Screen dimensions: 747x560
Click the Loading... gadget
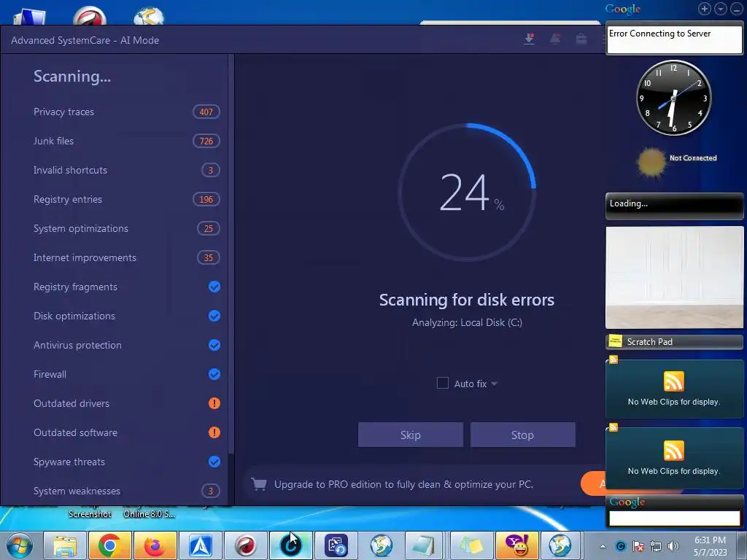[674, 206]
